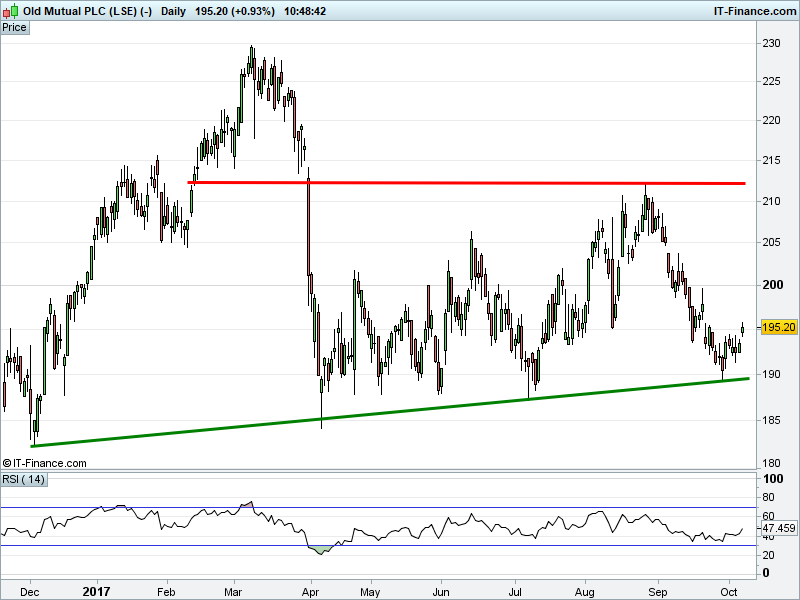Click the bold 200 price axis label
Viewport: 800px width, 600px height.
point(772,285)
